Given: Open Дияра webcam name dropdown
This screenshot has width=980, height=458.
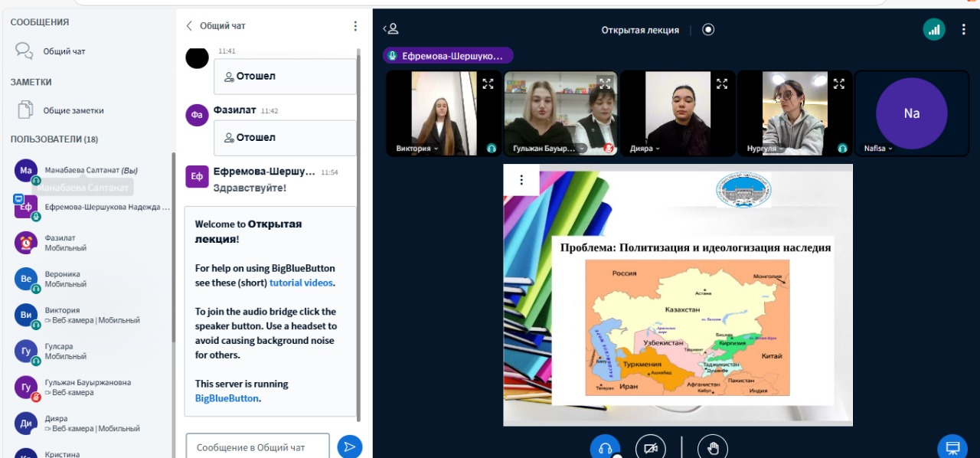Looking at the screenshot, I should tap(645, 149).
